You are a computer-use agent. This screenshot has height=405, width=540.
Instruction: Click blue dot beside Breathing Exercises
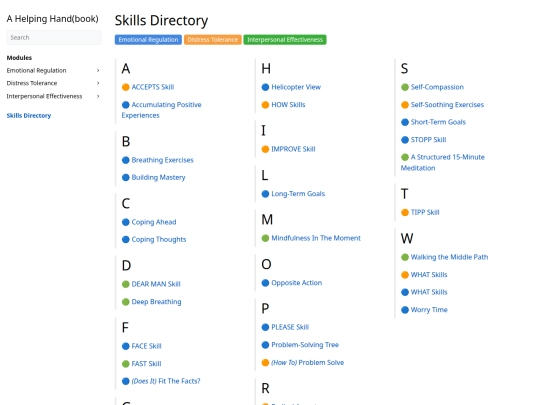pyautogui.click(x=126, y=160)
